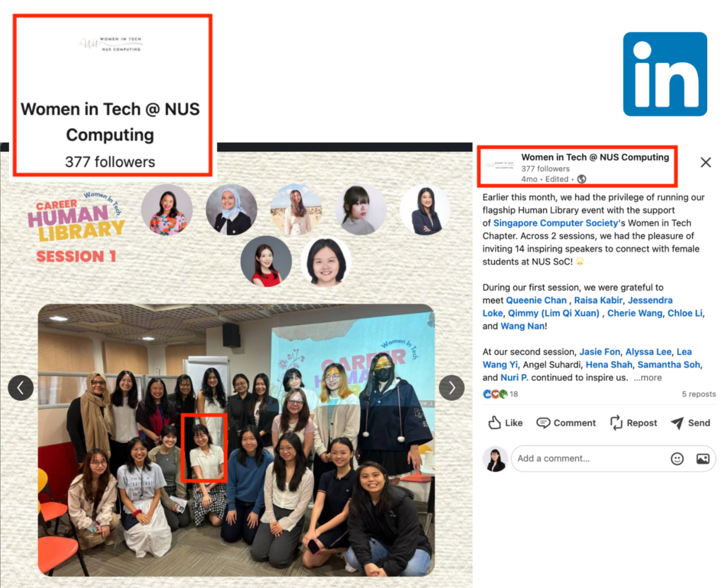Open the Singapore Computer Society link
724x588 pixels.
[x=546, y=223]
